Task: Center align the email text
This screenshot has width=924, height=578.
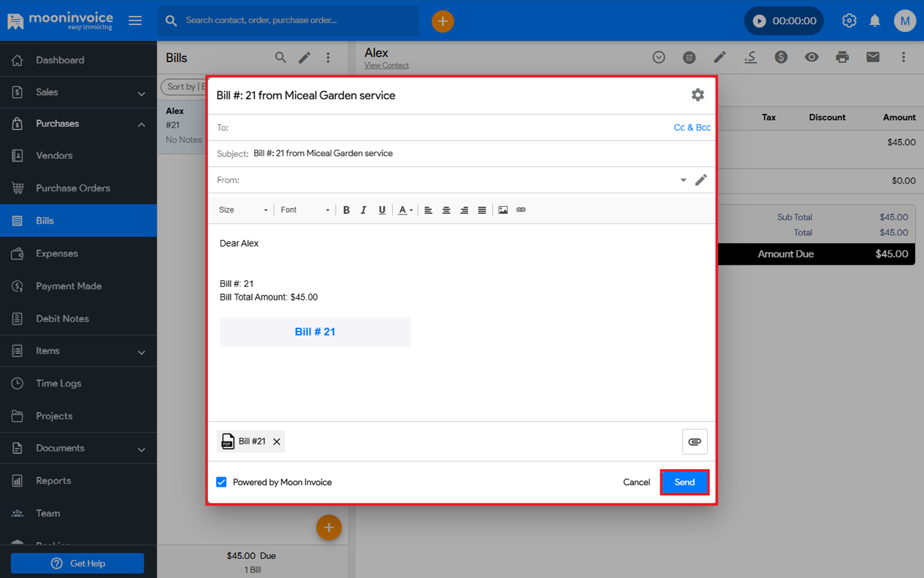Action: coord(446,210)
